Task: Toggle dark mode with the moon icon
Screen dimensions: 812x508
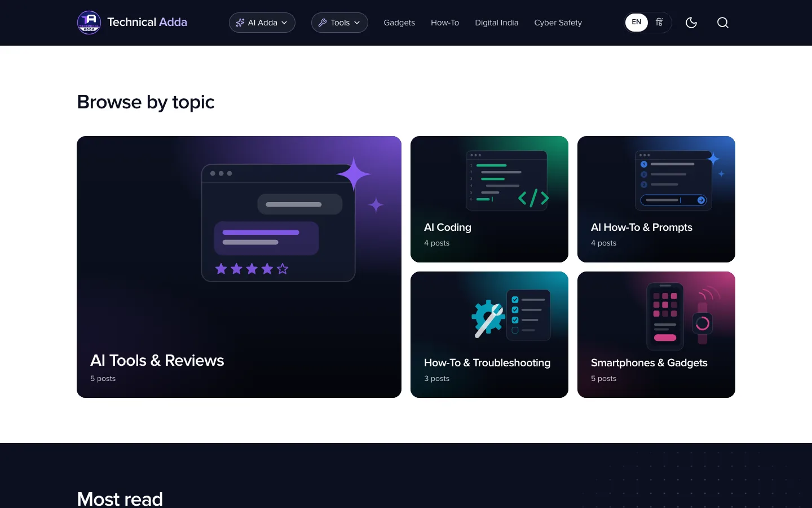Action: pyautogui.click(x=691, y=23)
